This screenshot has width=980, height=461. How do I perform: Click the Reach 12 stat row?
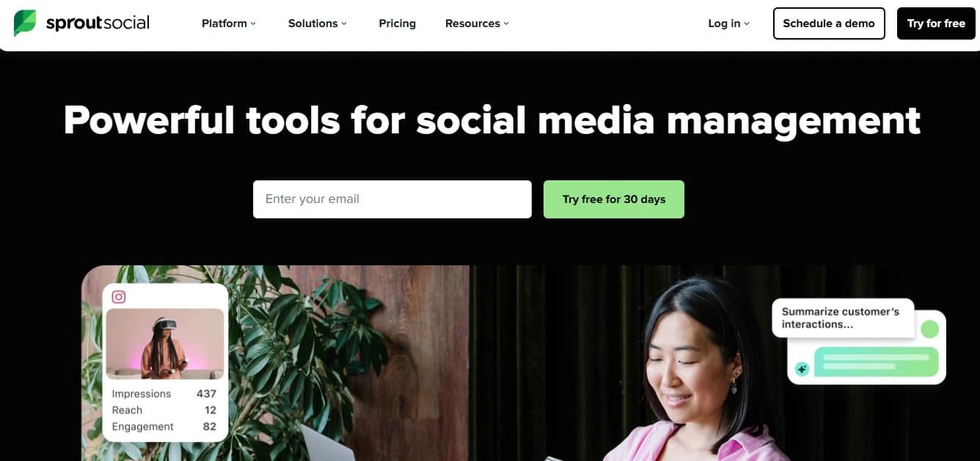(164, 410)
